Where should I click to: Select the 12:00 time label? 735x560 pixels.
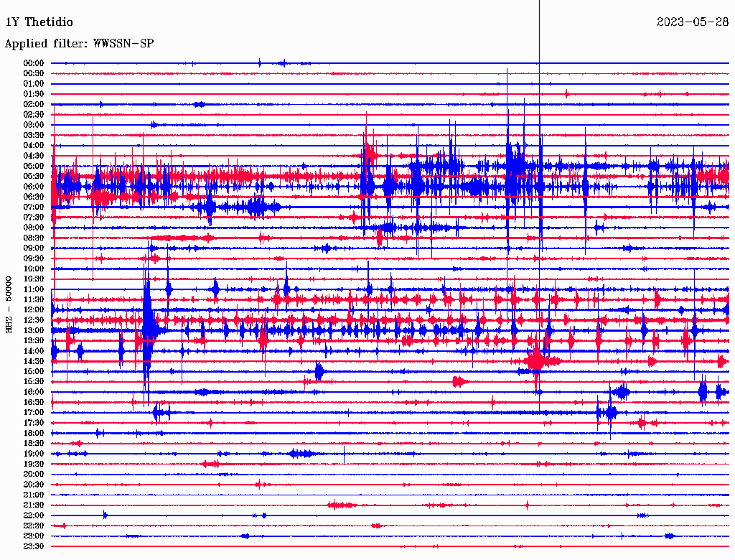click(34, 310)
